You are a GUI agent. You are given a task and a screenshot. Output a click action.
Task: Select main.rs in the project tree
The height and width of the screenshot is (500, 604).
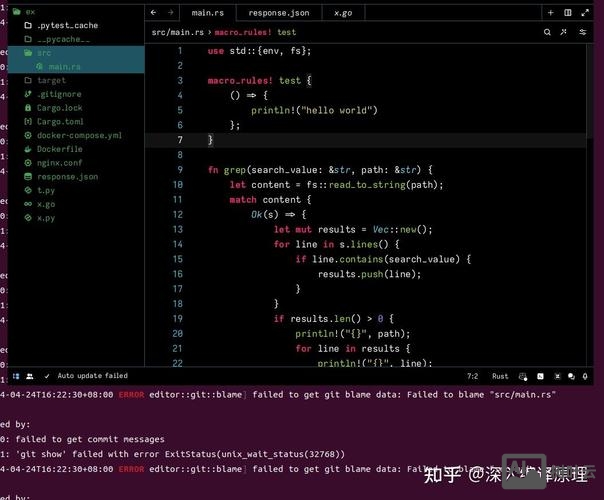point(76,67)
